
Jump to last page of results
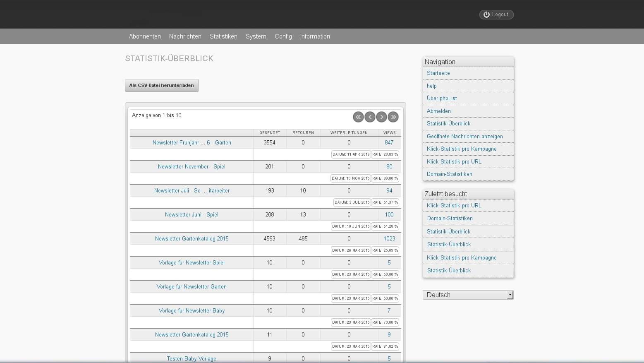click(x=393, y=117)
